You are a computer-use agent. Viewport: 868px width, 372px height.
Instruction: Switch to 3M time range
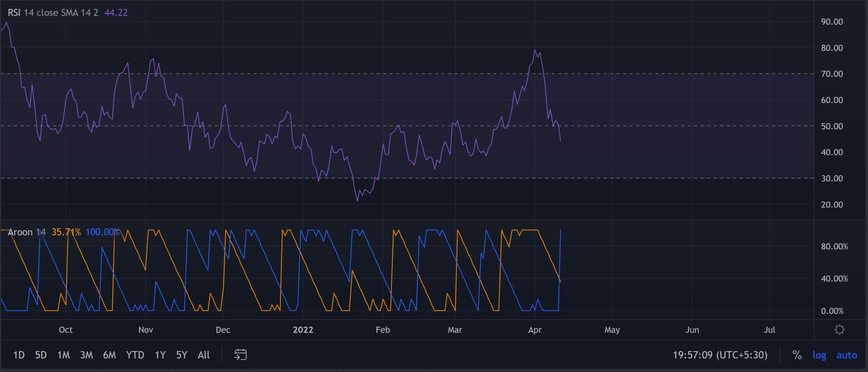click(86, 355)
